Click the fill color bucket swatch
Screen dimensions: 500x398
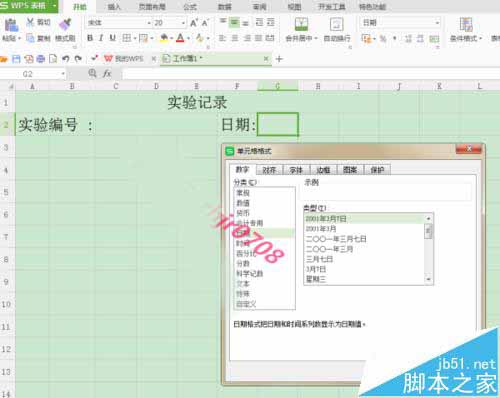click(x=164, y=38)
